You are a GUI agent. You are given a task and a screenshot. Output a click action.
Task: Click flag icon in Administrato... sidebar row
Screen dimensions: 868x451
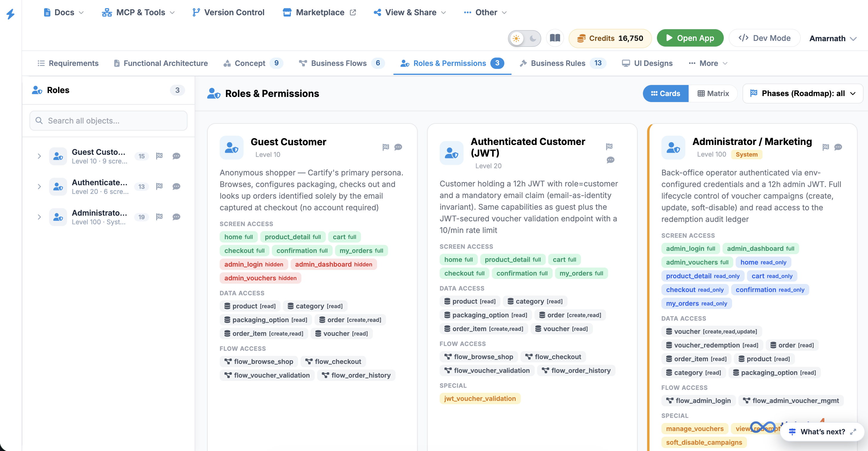(x=159, y=216)
